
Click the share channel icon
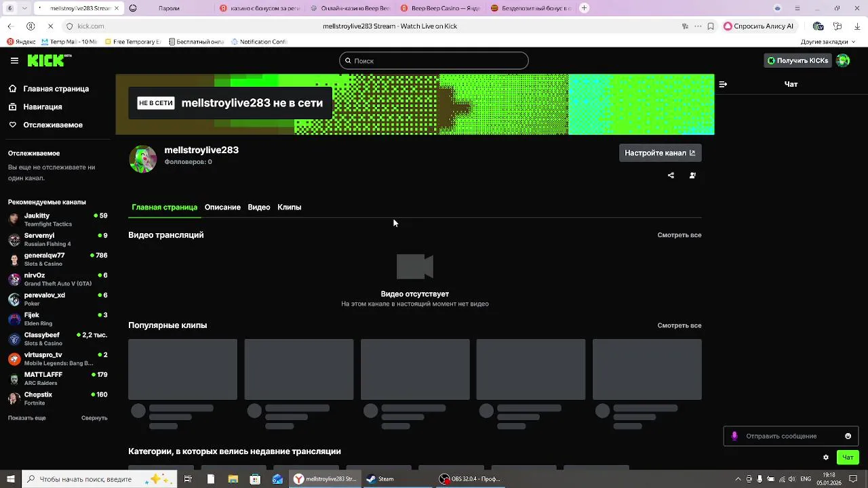point(671,176)
